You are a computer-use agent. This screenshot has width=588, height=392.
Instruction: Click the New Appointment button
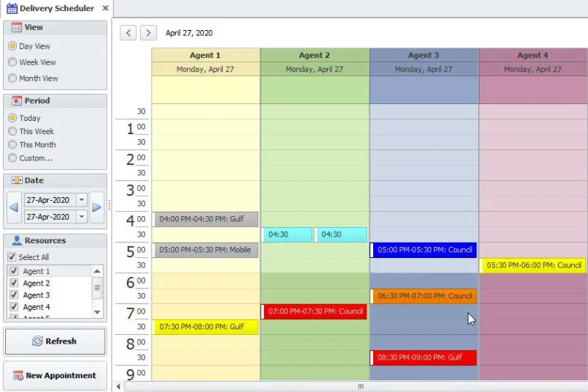tap(55, 375)
